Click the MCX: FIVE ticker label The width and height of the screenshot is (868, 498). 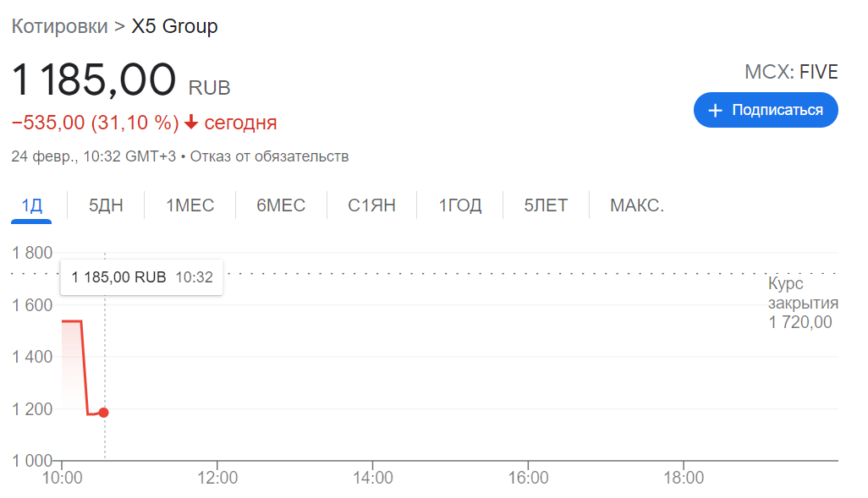coord(791,72)
